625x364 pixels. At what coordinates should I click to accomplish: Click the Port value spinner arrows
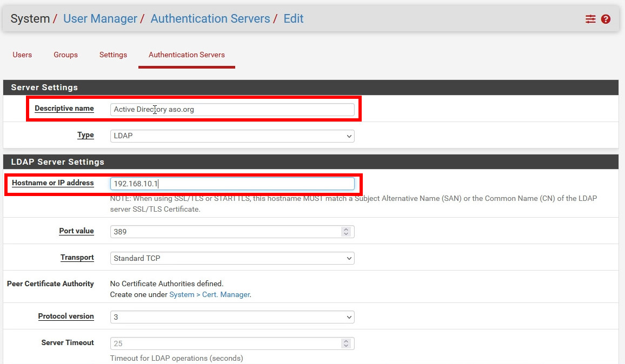(346, 231)
